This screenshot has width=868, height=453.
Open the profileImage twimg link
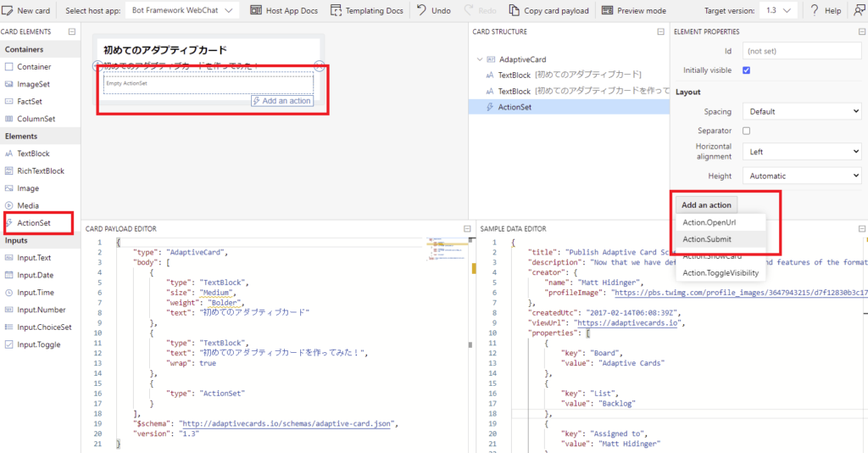741,293
